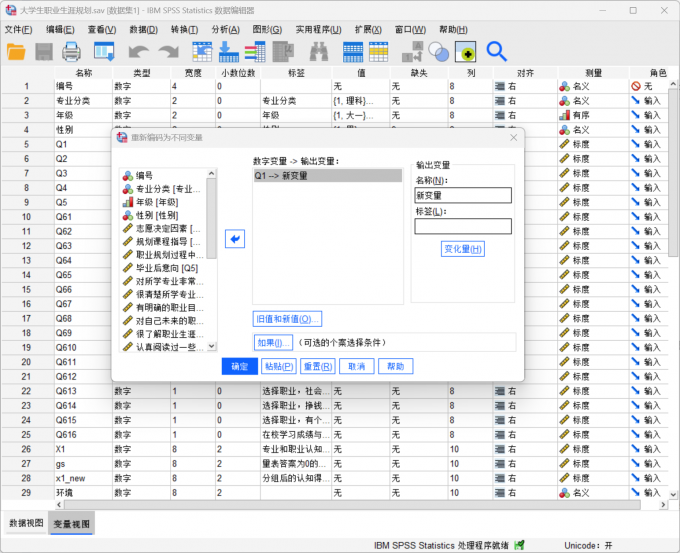Open the 数据(D) menu
The width and height of the screenshot is (680, 553).
[144, 29]
